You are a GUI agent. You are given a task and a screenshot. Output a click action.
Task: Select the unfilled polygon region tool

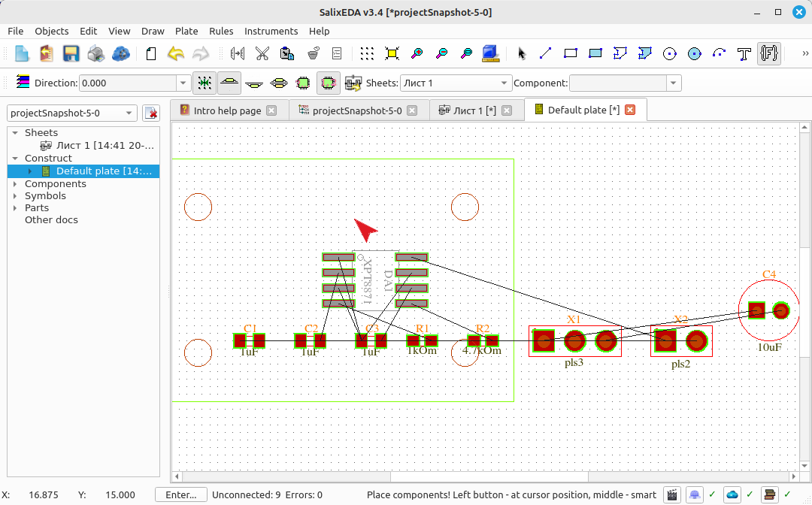[620, 53]
